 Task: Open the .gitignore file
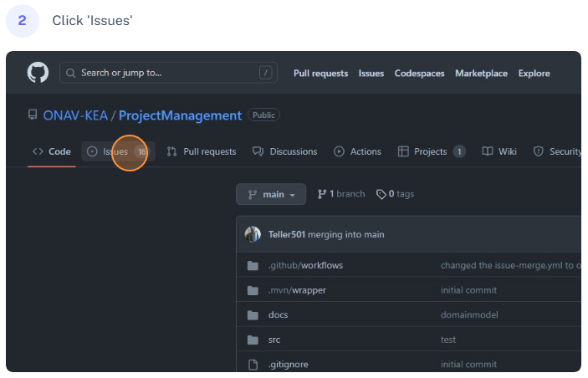[x=288, y=364]
